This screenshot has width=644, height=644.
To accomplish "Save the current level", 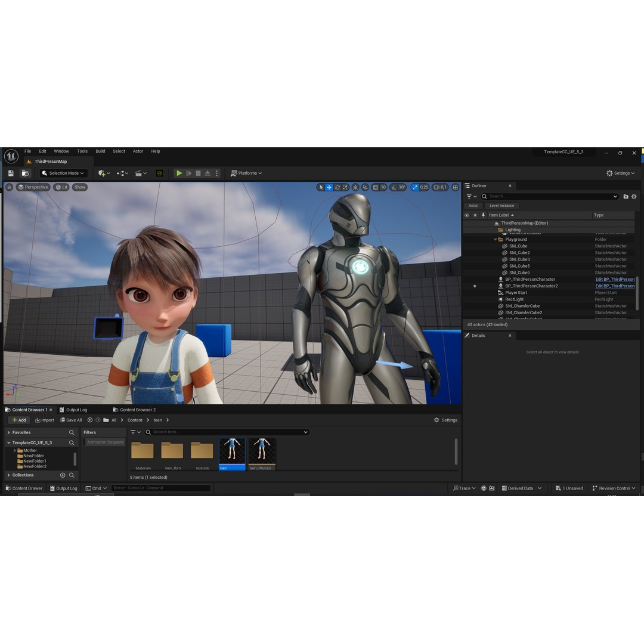I will point(11,174).
